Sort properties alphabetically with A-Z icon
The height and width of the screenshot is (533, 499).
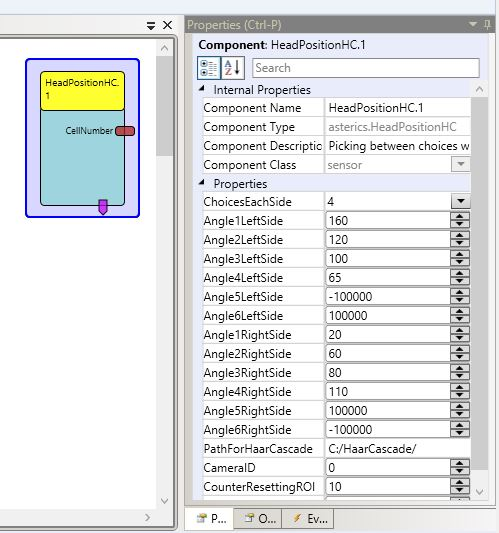[233, 68]
